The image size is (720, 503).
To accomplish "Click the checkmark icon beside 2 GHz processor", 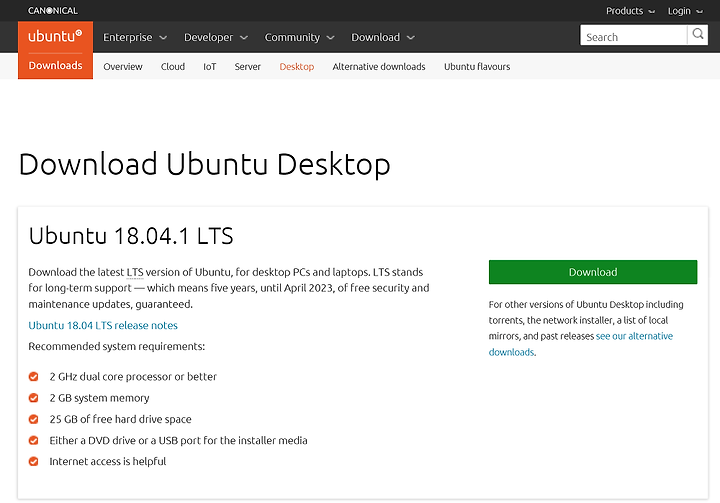I will coord(34,377).
